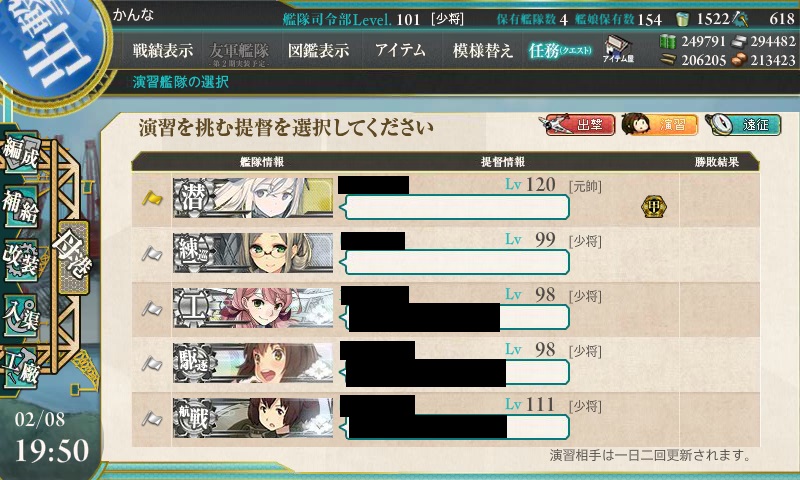Open the 工廠 factory sidebar icon

click(x=21, y=368)
